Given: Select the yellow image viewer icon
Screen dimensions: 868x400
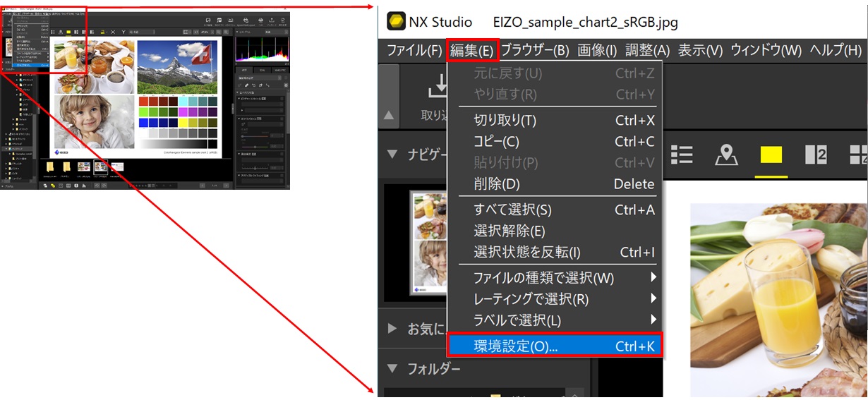Looking at the screenshot, I should click(x=771, y=155).
